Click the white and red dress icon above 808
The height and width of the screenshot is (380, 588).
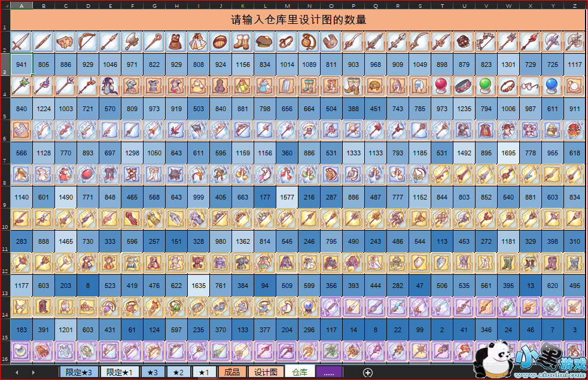(199, 42)
